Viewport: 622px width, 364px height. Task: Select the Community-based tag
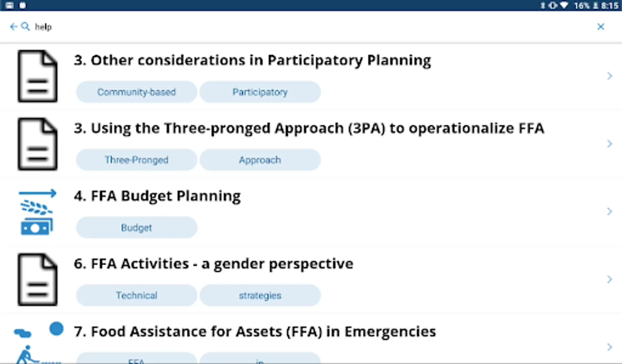136,92
